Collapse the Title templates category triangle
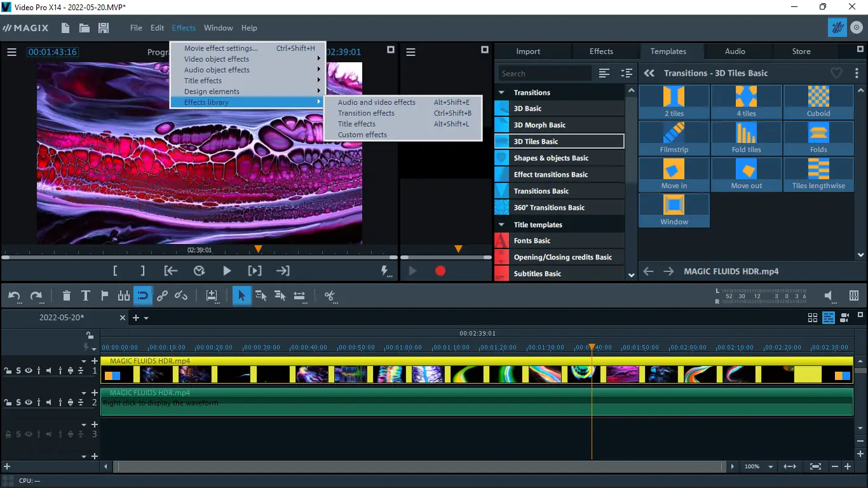This screenshot has width=868, height=488. (x=502, y=225)
